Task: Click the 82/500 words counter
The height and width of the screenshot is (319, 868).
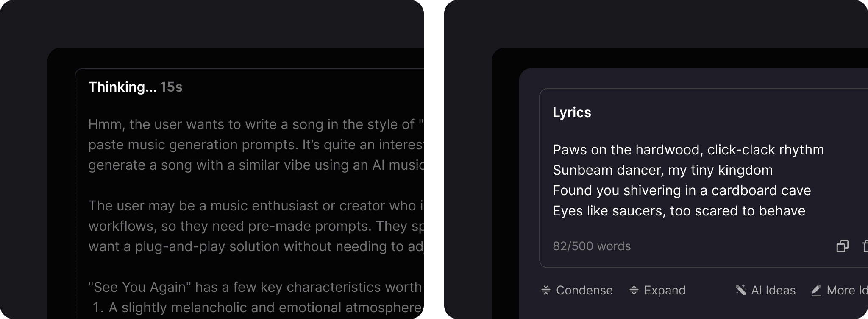Action: pyautogui.click(x=592, y=246)
